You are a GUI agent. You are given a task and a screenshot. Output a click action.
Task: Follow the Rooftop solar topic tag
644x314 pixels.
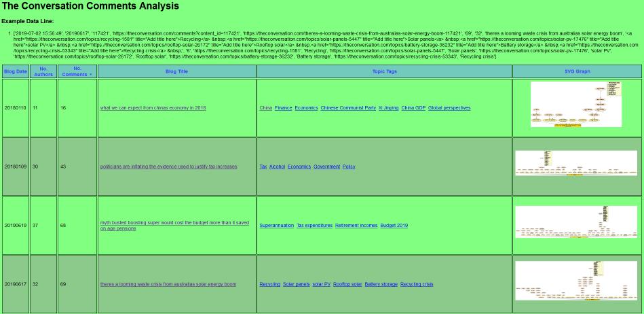(348, 284)
